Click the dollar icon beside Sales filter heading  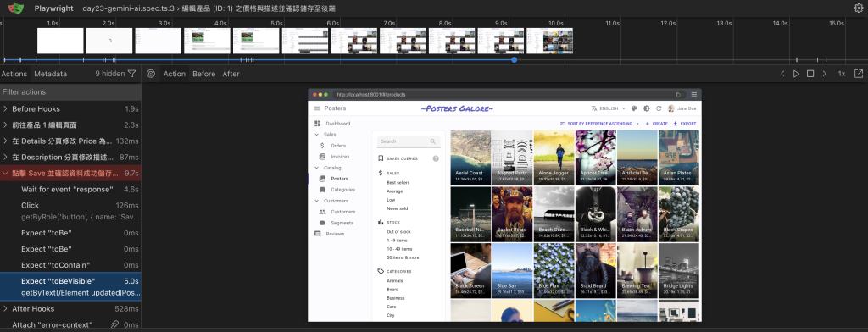381,173
